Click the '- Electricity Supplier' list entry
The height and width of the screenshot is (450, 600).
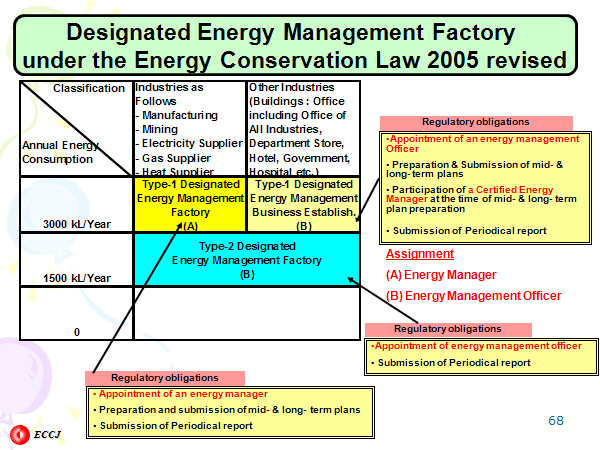tap(189, 143)
